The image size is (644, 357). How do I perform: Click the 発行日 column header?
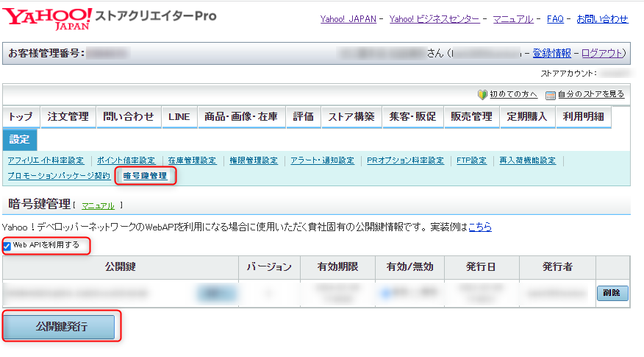[x=482, y=267]
